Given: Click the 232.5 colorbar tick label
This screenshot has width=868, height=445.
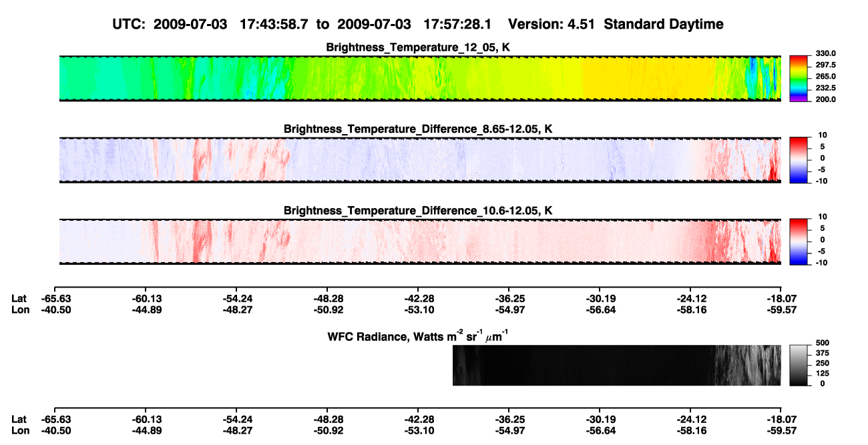Looking at the screenshot, I should (827, 87).
